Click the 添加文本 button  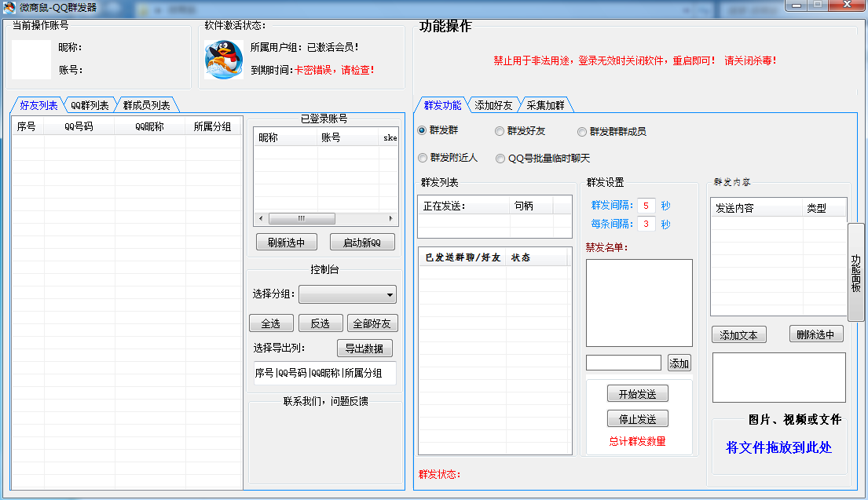(738, 334)
